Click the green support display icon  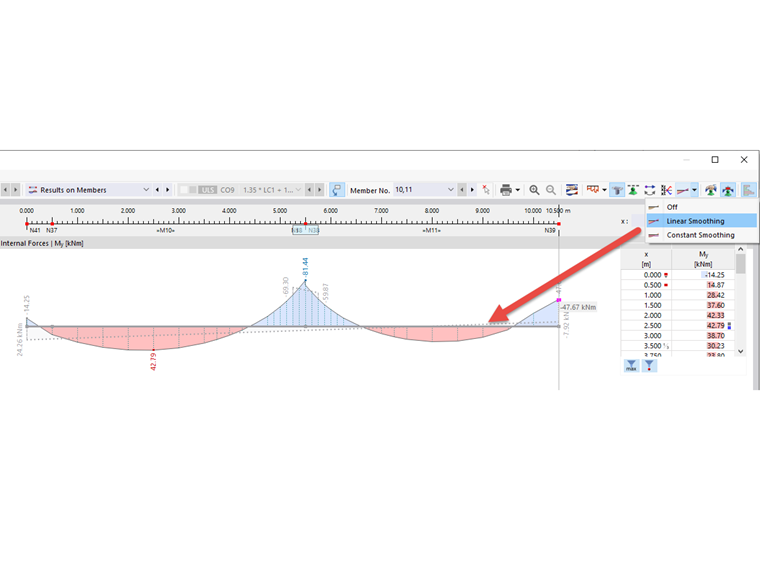[633, 190]
